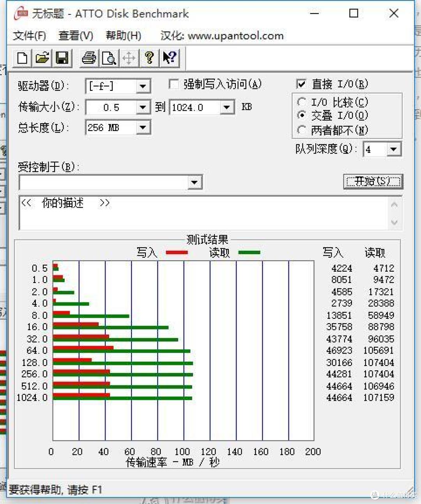Click the yellow question mark Help icon
The height and width of the screenshot is (504, 421).
pyautogui.click(x=149, y=58)
